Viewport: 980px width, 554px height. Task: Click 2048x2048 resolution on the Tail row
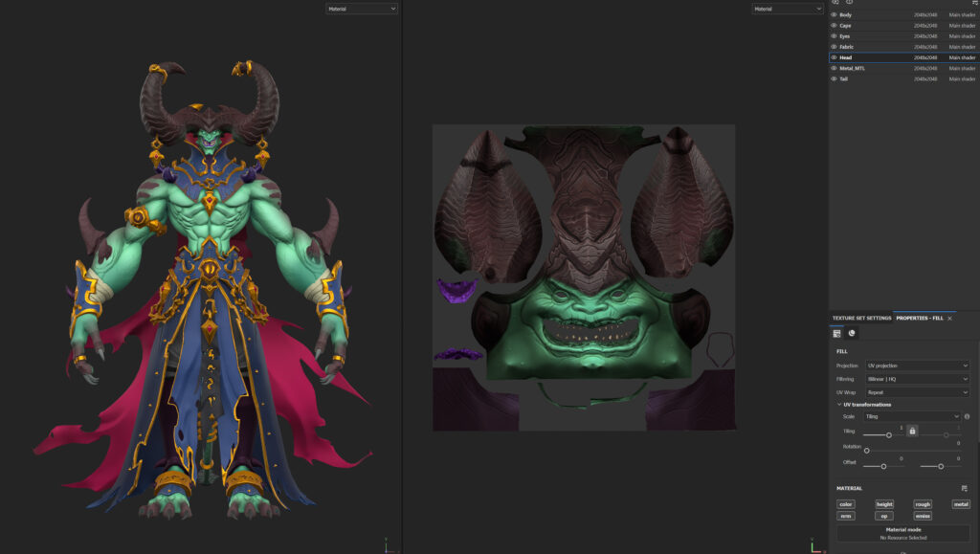tap(925, 78)
